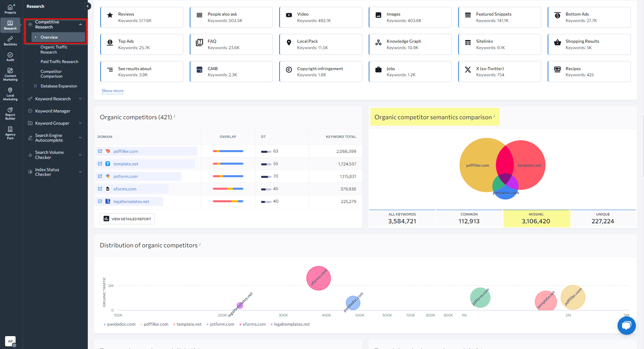The height and width of the screenshot is (349, 644).
Task: Select the Video feature card
Action: (x=321, y=17)
